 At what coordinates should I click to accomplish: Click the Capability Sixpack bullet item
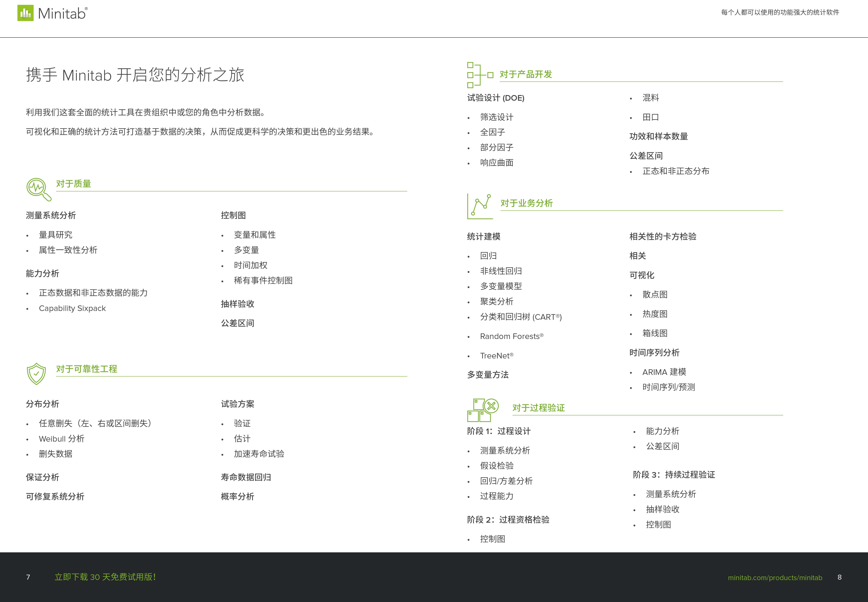click(72, 308)
